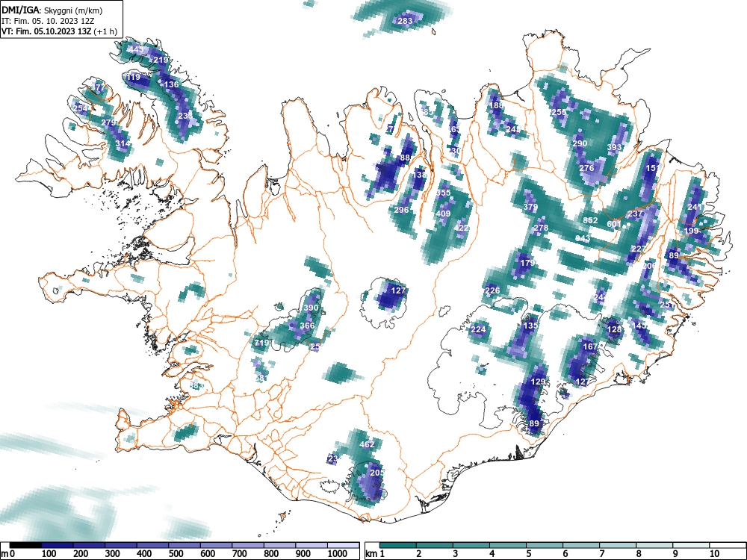The height and width of the screenshot is (560, 747).
Task: Click the visibility value 366 on the map
Action: (307, 326)
